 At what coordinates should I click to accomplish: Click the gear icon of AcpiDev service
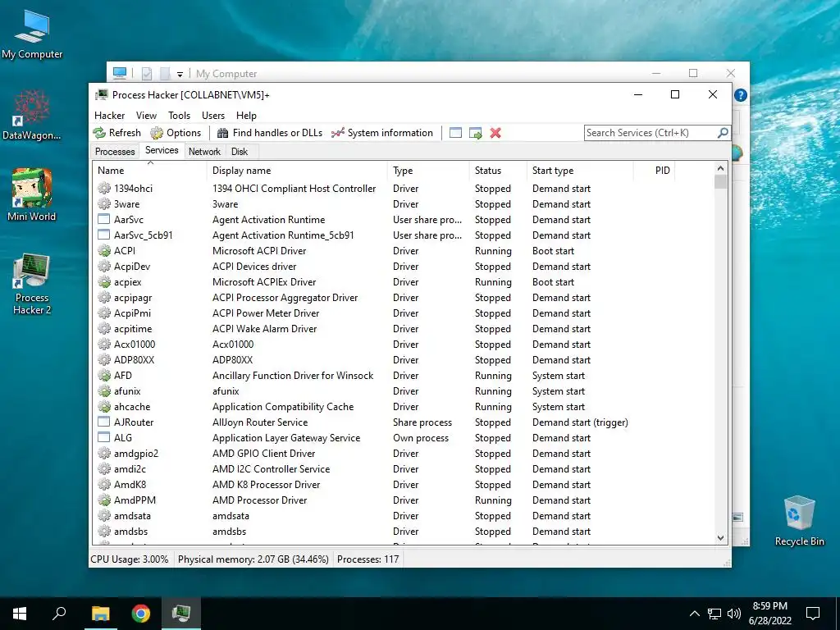pyautogui.click(x=104, y=267)
